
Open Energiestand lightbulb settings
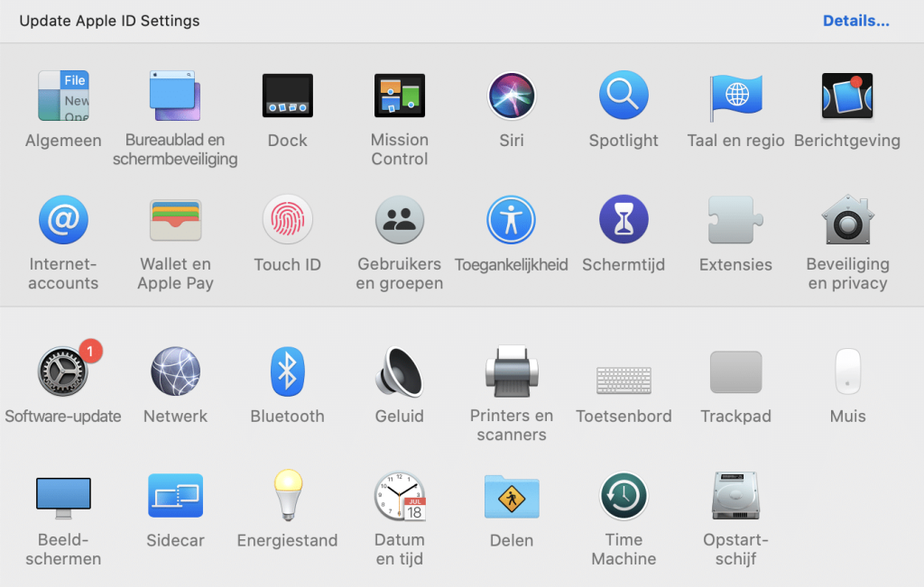[x=288, y=495]
